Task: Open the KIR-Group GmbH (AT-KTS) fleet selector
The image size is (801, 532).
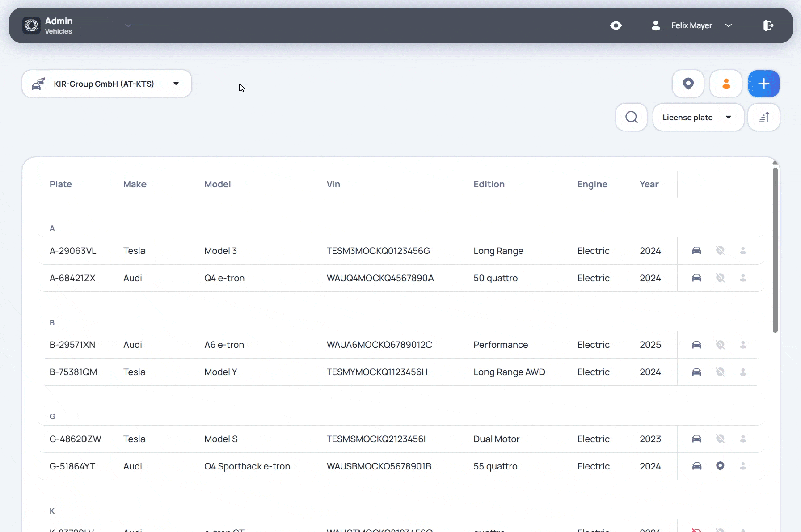Action: click(107, 84)
